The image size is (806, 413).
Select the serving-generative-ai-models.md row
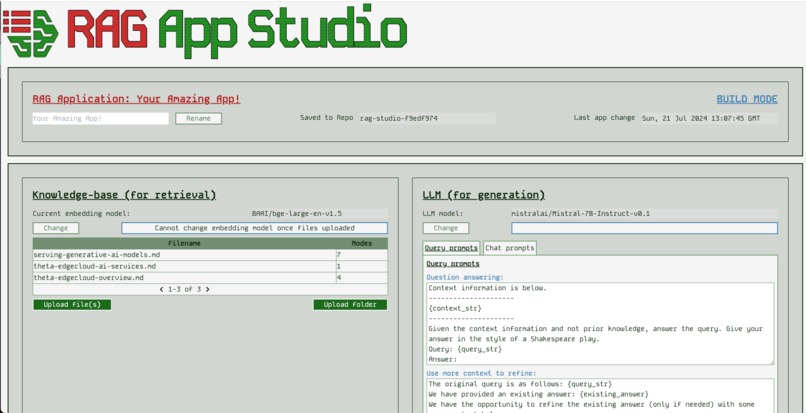coord(210,255)
